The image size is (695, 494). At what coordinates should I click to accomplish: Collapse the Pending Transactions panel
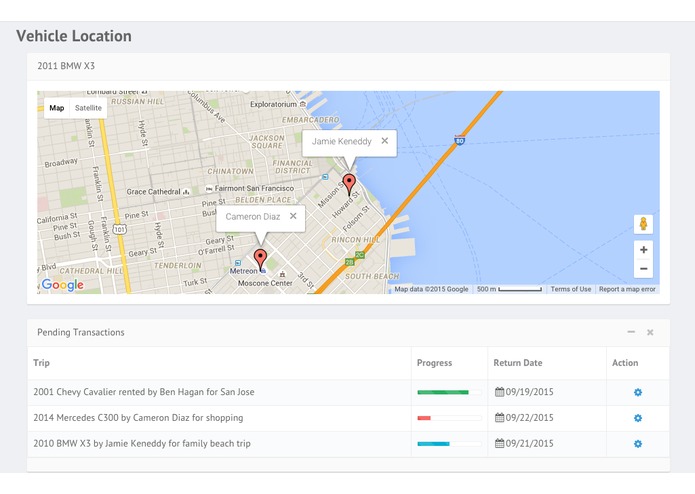tap(631, 332)
